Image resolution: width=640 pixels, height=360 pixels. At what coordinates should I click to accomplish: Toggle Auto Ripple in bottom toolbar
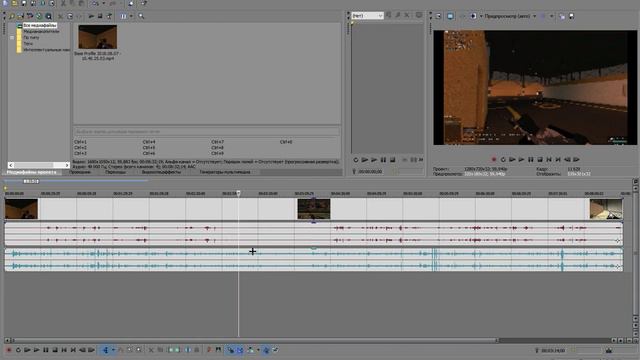pyautogui.click(x=250, y=350)
